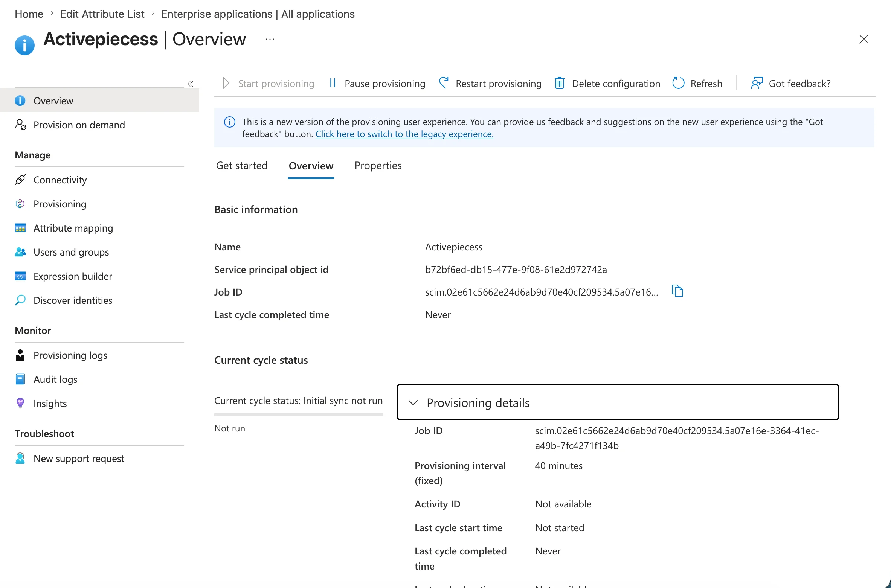Click the New support request icon
This screenshot has width=891, height=588.
tap(20, 458)
